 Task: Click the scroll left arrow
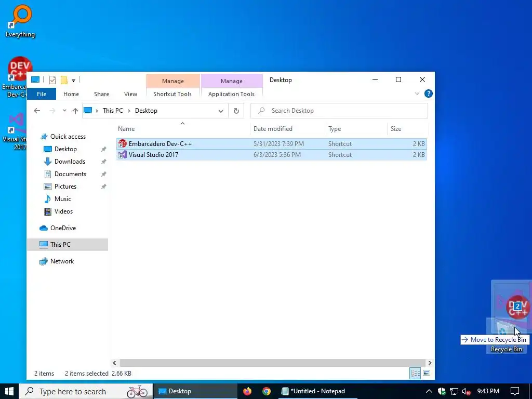click(x=114, y=363)
